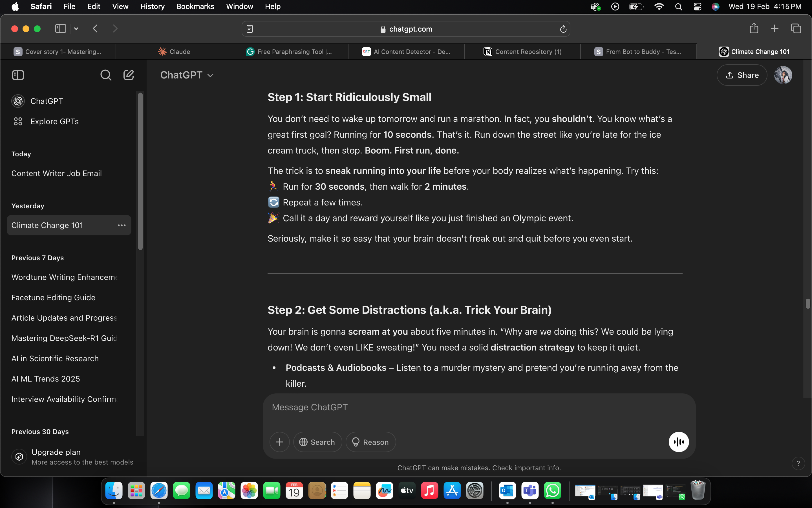Image resolution: width=812 pixels, height=508 pixels.
Task: Open Mastering DeepSeek-R1 Guide chat
Action: point(69,338)
